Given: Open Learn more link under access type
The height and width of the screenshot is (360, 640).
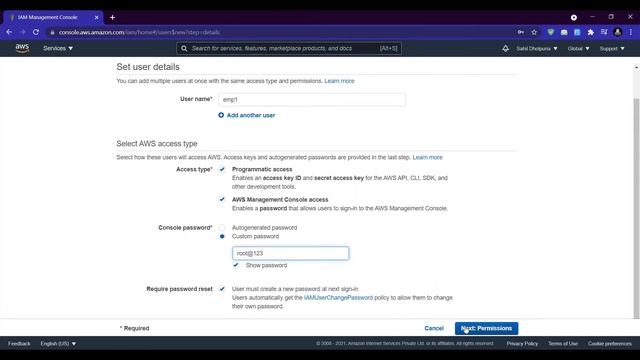Looking at the screenshot, I should pos(427,157).
